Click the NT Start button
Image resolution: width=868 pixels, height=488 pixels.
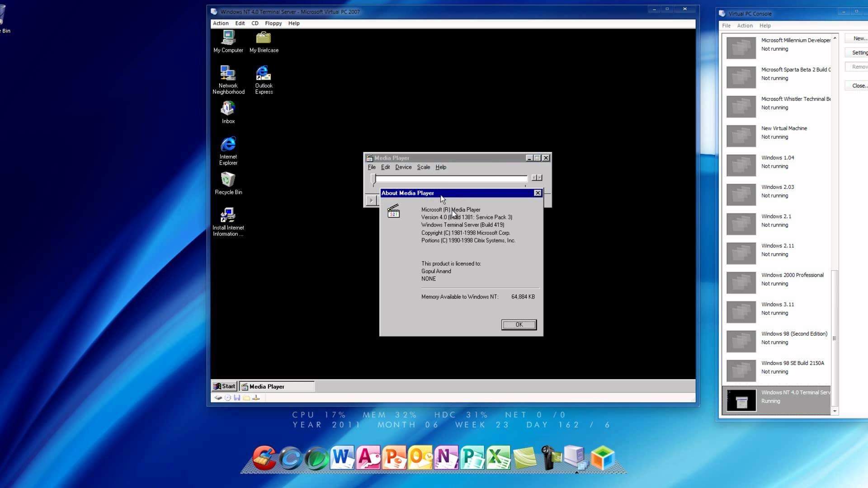click(x=224, y=386)
